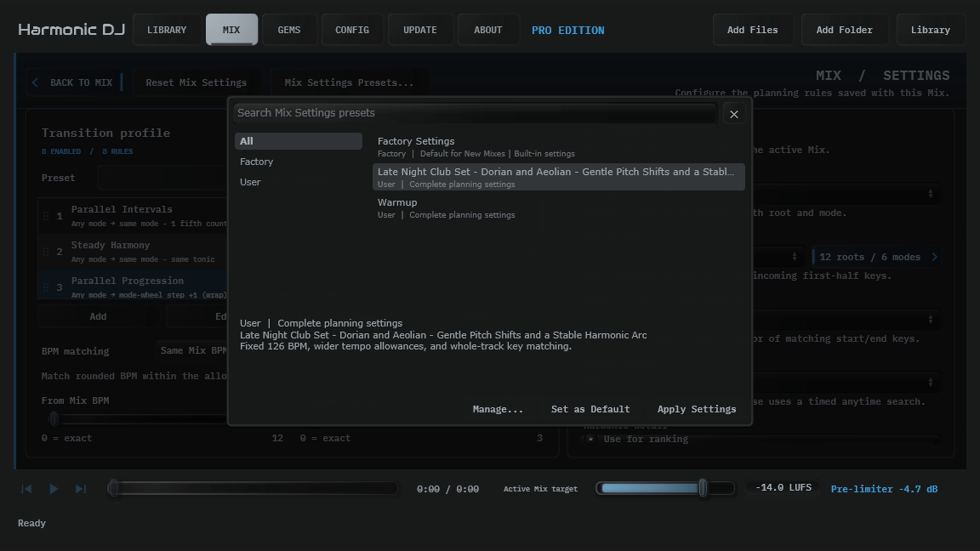Click the Harmonic DJ logo
This screenshot has width=980, height=551.
pyautogui.click(x=71, y=30)
